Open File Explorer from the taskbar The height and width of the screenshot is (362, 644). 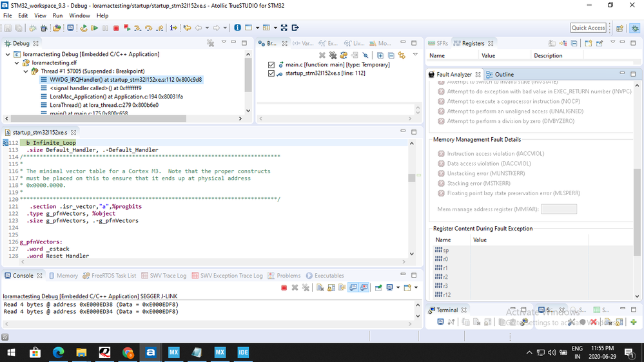[x=81, y=352]
